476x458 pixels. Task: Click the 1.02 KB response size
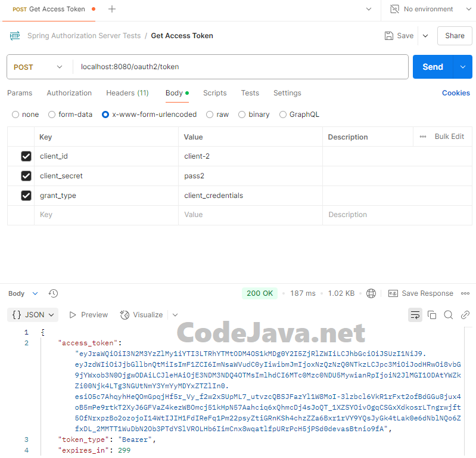[x=341, y=293]
